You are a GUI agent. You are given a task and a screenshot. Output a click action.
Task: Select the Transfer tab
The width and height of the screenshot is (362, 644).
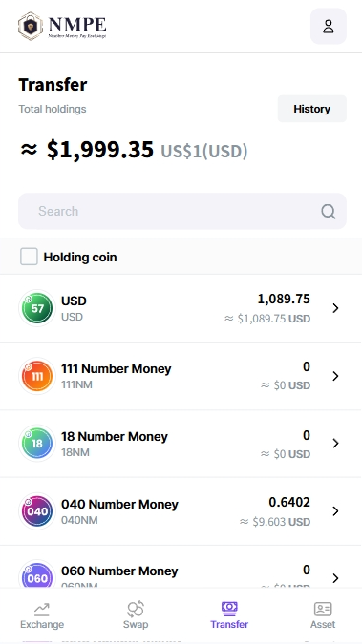point(229,615)
